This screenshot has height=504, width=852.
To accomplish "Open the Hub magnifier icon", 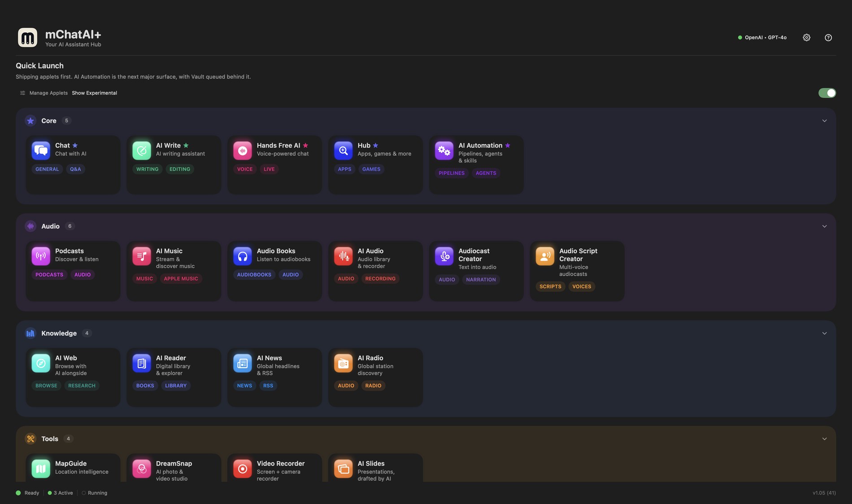I will tap(343, 150).
